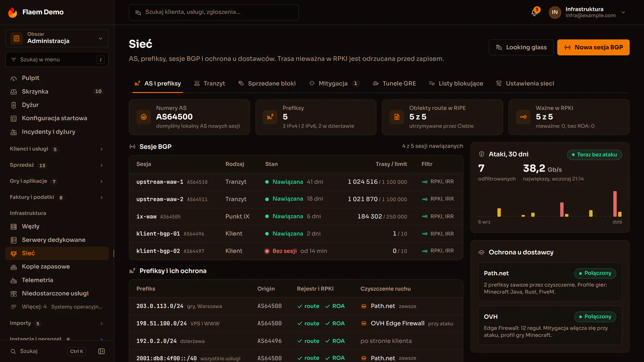The width and height of the screenshot is (644, 362).
Task: Open Więcej: 4 Systemy operacyjne link
Action: [x=57, y=307]
